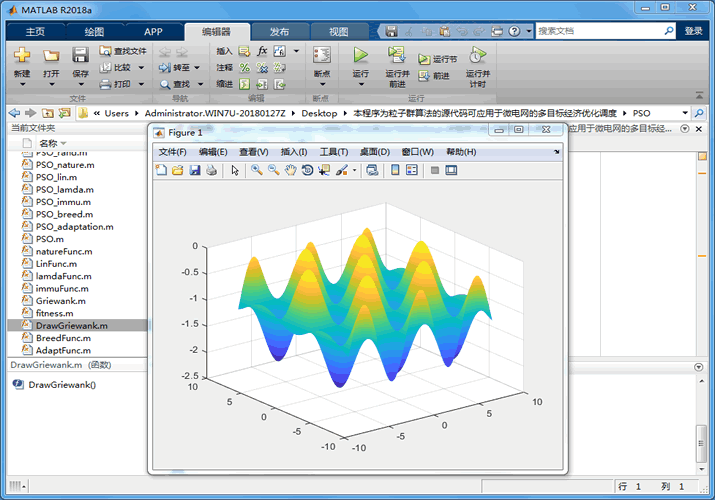The width and height of the screenshot is (715, 500).
Task: Open the 断点 breakpoints button
Action: coord(322,67)
